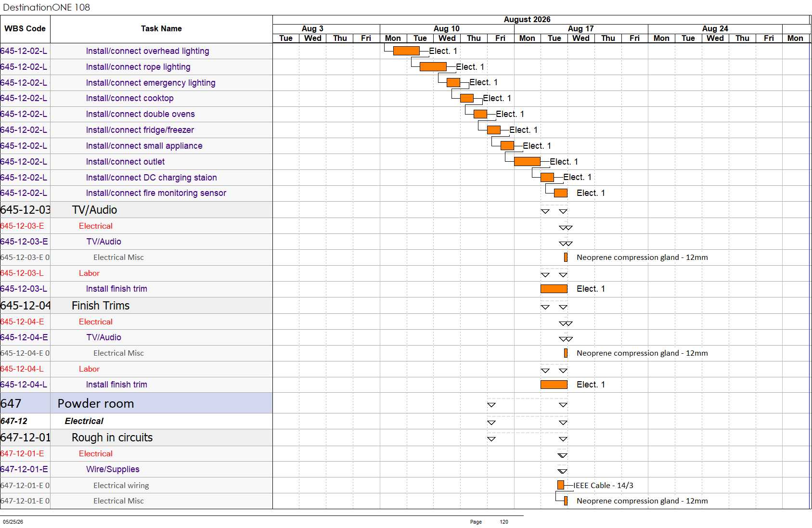Image resolution: width=812 pixels, height=528 pixels.
Task: Click the 647-12 Electrical summary row
Action: 136,421
